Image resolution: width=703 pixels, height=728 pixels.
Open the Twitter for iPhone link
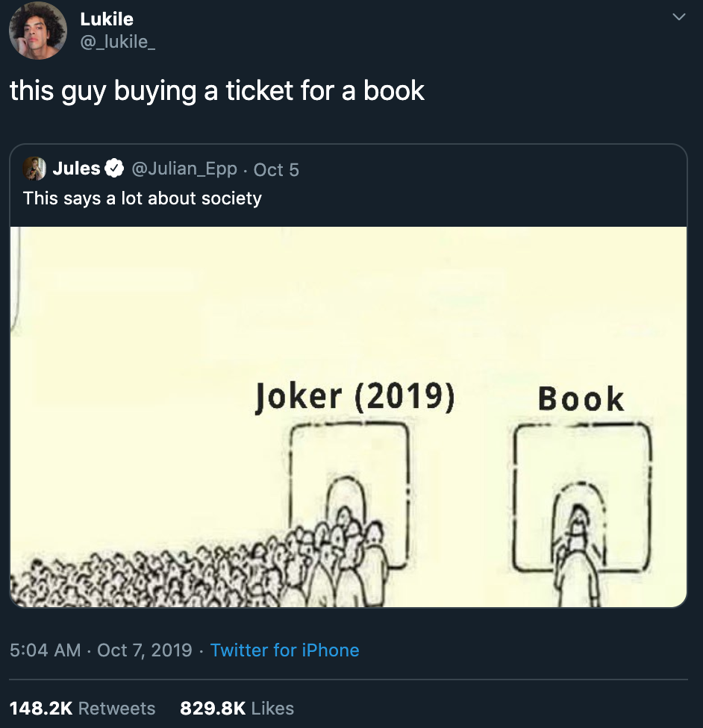point(285,650)
